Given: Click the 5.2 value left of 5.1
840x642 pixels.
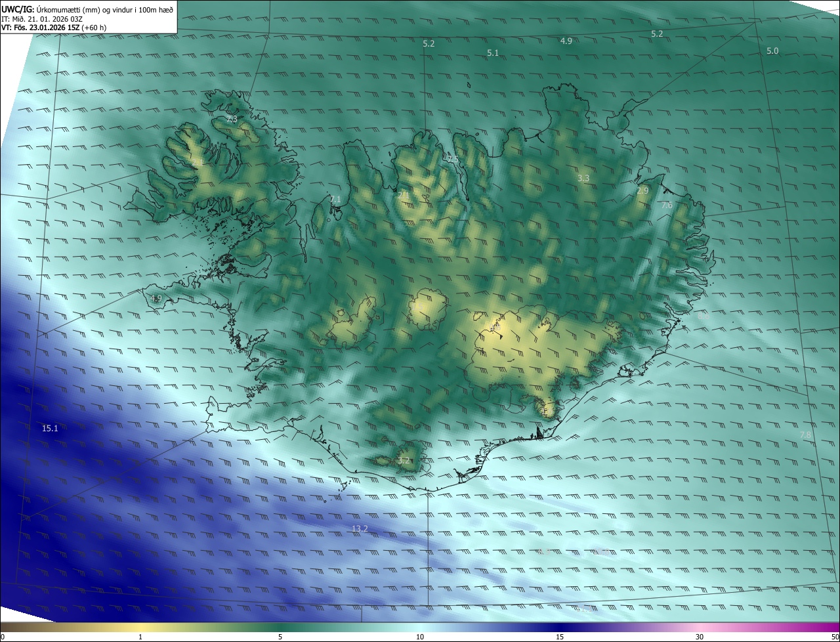Looking at the screenshot, I should coord(429,44).
